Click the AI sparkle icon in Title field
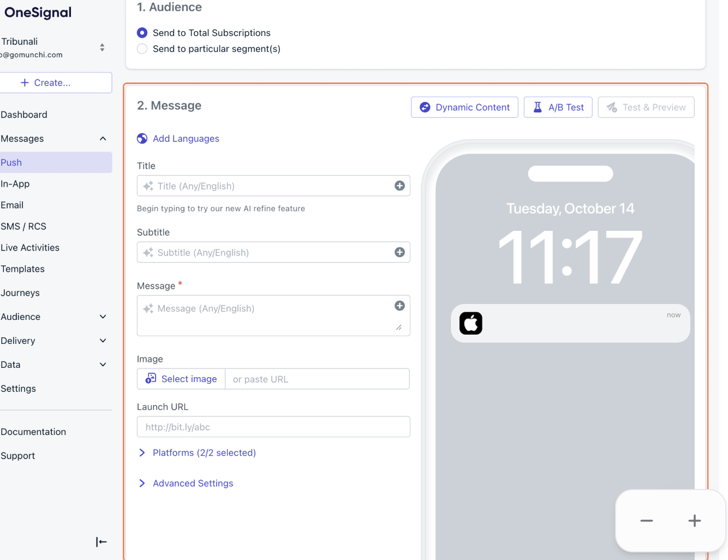728x560 pixels. tap(148, 186)
